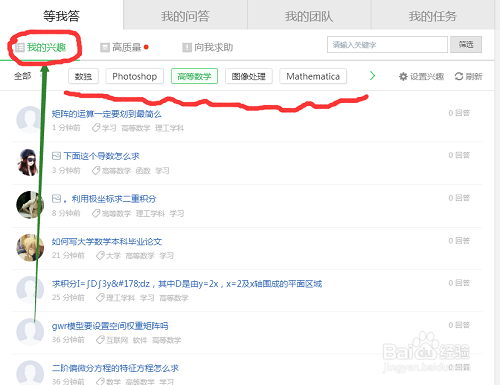Click tag icon under 利用极坐标求二重积分
This screenshot has width=500, height=385.
(x=96, y=213)
